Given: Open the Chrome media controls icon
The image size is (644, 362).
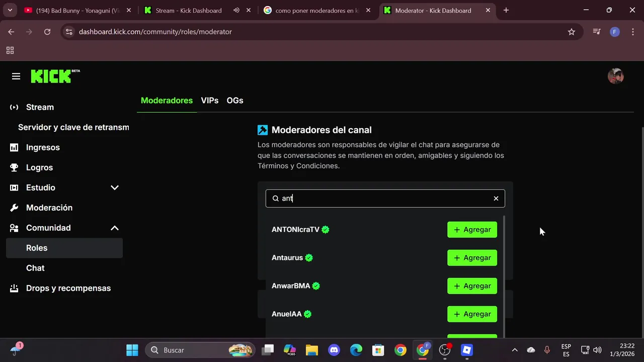Looking at the screenshot, I should [597, 32].
